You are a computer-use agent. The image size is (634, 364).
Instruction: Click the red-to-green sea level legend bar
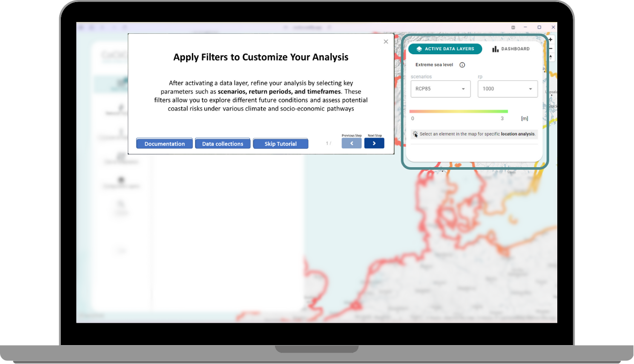pyautogui.click(x=459, y=111)
